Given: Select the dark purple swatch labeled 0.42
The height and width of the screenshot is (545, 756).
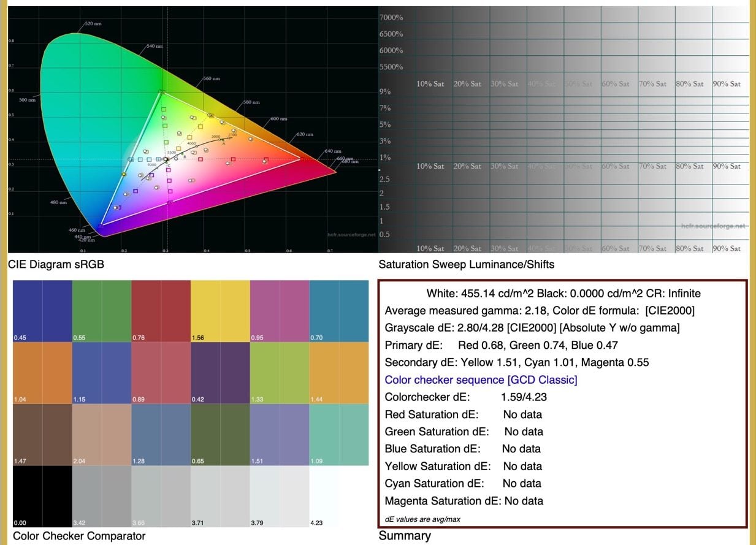Looking at the screenshot, I should 220,373.
